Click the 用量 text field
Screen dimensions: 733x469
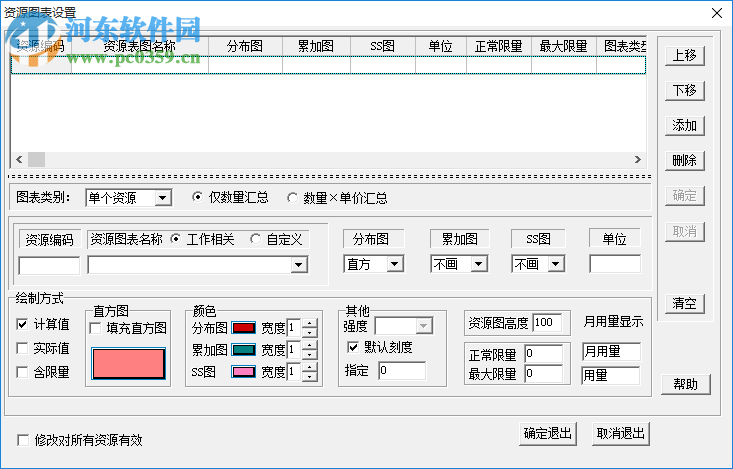611,375
